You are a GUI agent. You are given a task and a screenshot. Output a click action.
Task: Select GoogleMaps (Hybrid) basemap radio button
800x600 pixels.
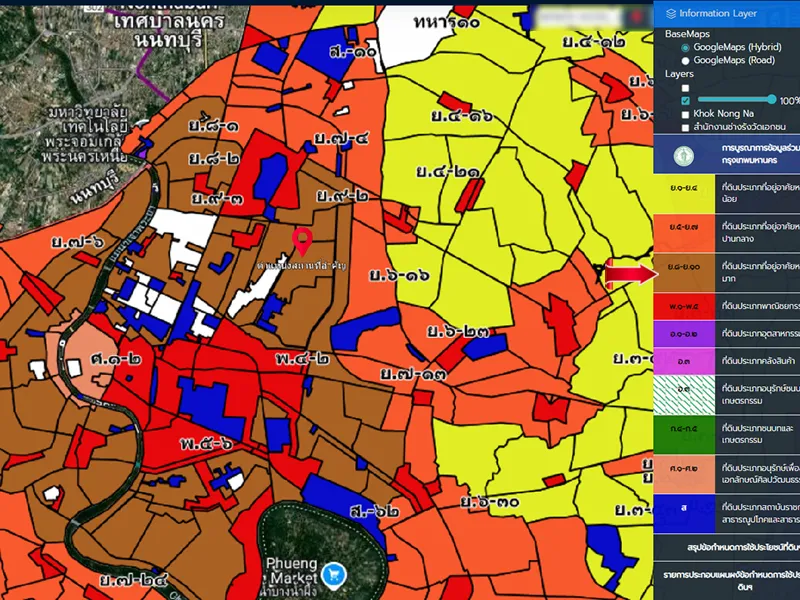(685, 47)
